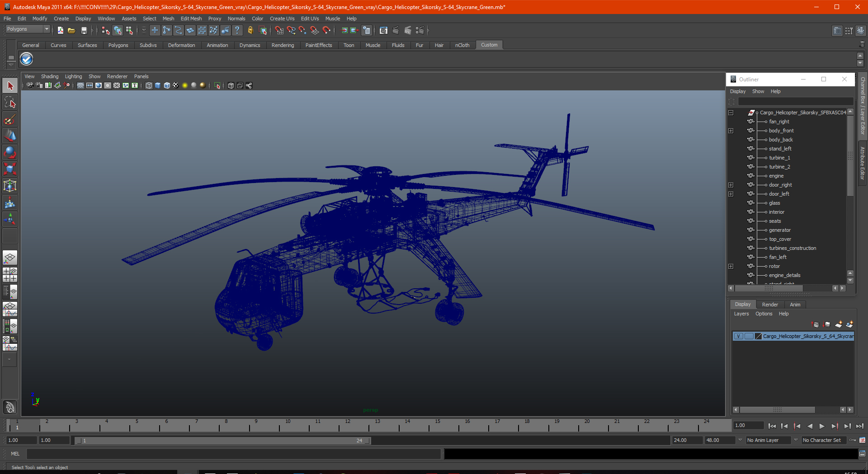Open Render Settings clapperboard icon
The height and width of the screenshot is (474, 868).
point(420,30)
